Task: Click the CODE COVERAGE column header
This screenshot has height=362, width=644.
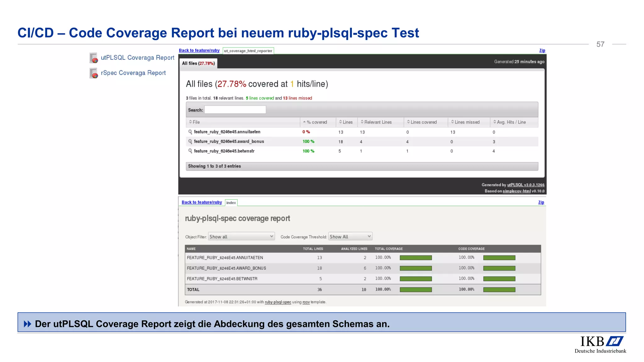Action: (x=471, y=249)
